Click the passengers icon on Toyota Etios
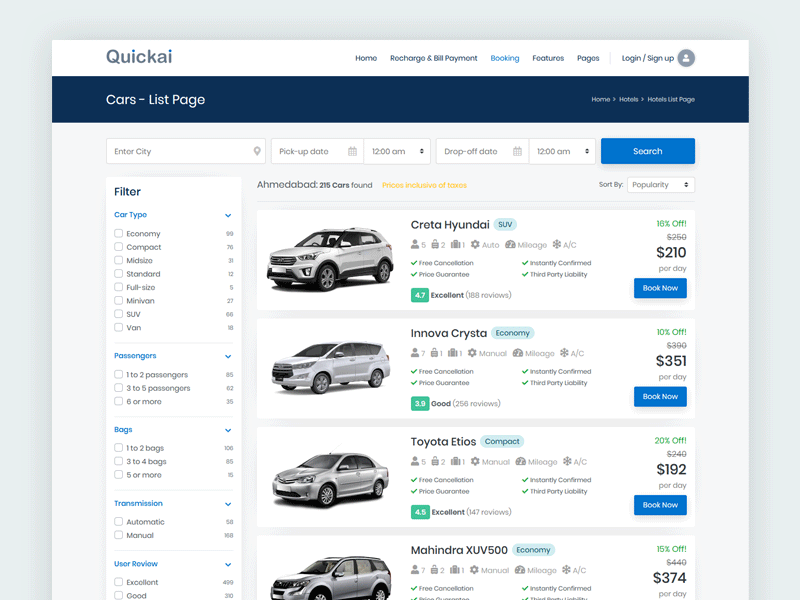Screen dimensions: 800x600 tap(415, 462)
